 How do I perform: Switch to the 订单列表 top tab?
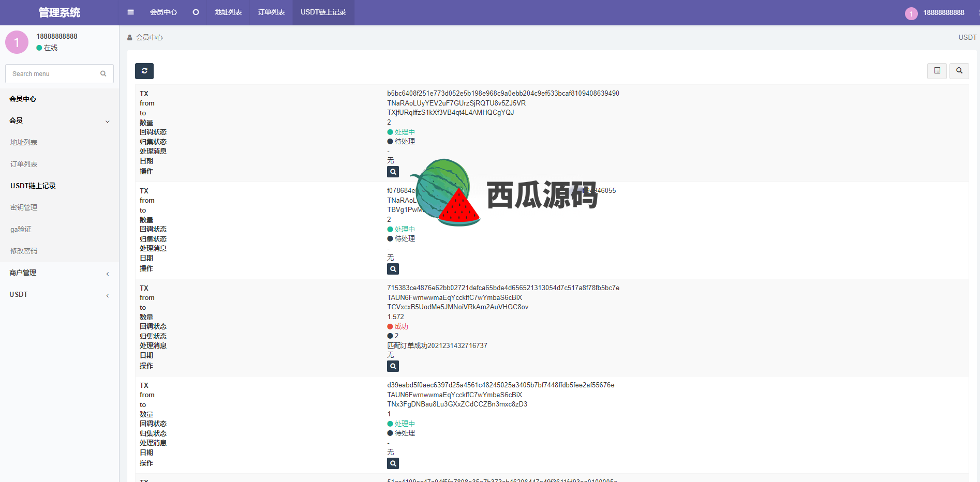(271, 12)
